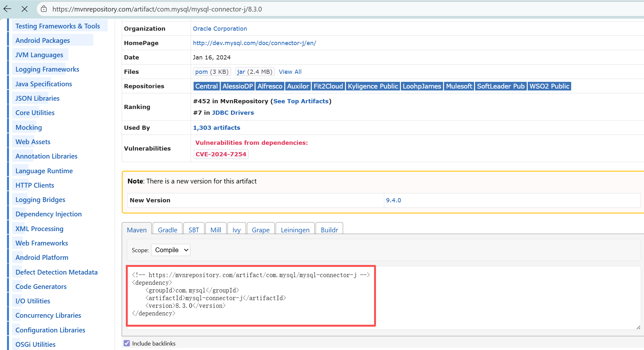Select the Leiningen tab
Viewport: 644px width, 350px height.
295,230
